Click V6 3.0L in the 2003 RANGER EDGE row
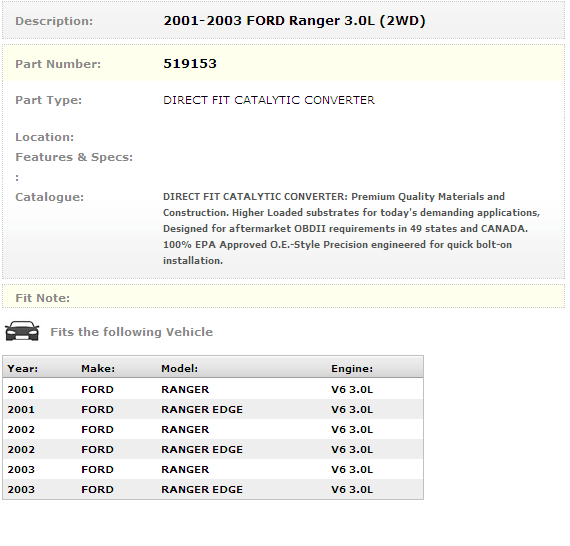Image resolution: width=570 pixels, height=546 pixels. coord(352,489)
